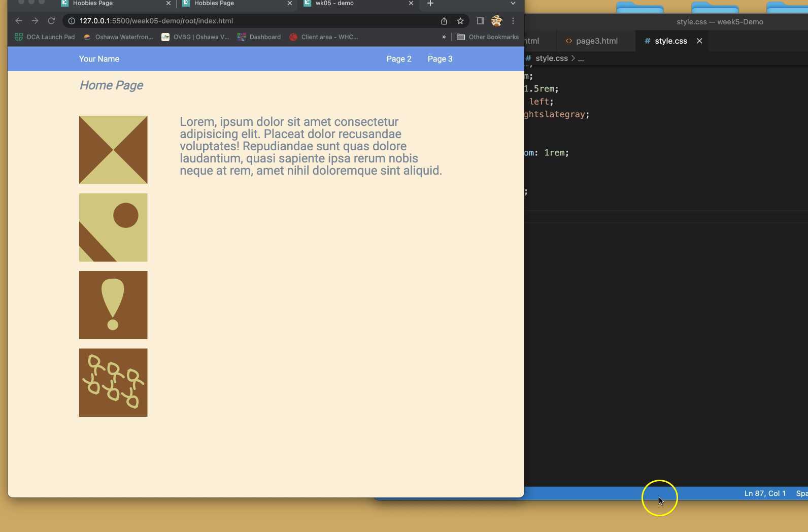
Task: Toggle the browser side panel
Action: point(480,21)
